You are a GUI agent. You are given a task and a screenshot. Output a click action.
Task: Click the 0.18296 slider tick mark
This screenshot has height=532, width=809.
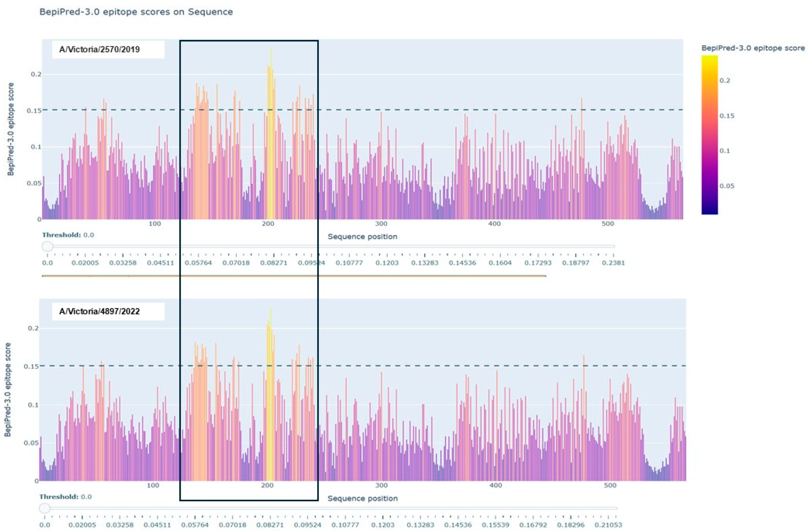(x=571, y=517)
